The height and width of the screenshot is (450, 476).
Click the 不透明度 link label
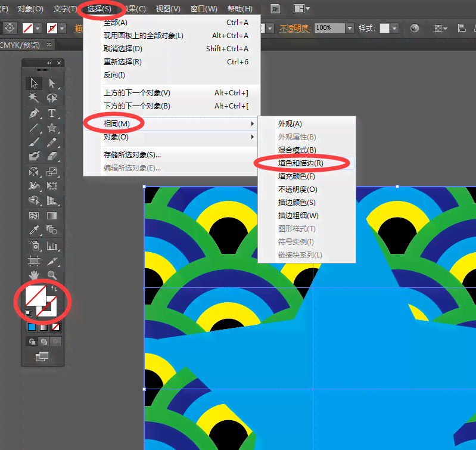[295, 29]
